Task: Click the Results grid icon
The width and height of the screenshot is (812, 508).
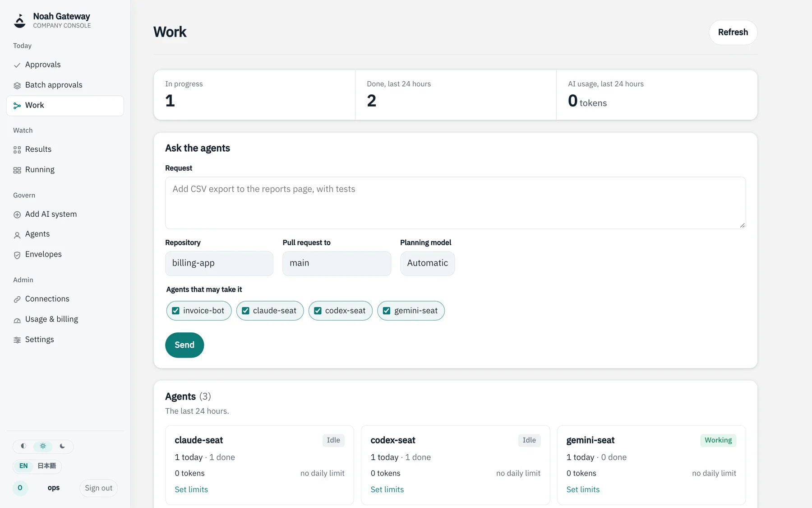Action: (17, 149)
